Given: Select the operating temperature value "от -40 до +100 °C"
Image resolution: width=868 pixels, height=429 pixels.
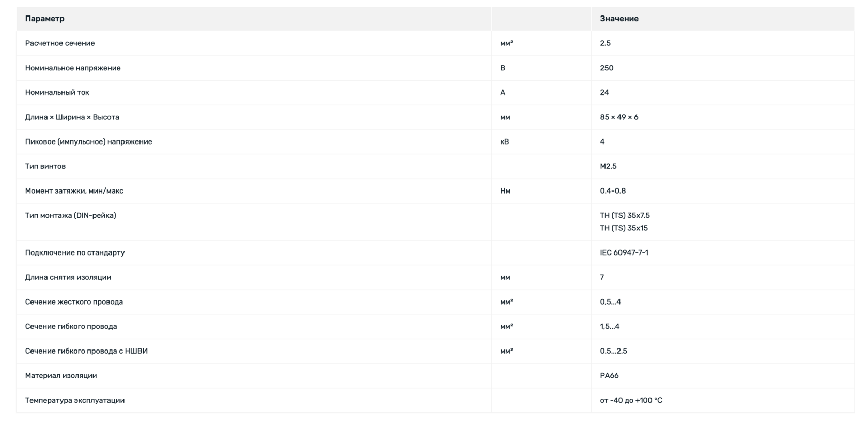Looking at the screenshot, I should click(x=631, y=401).
